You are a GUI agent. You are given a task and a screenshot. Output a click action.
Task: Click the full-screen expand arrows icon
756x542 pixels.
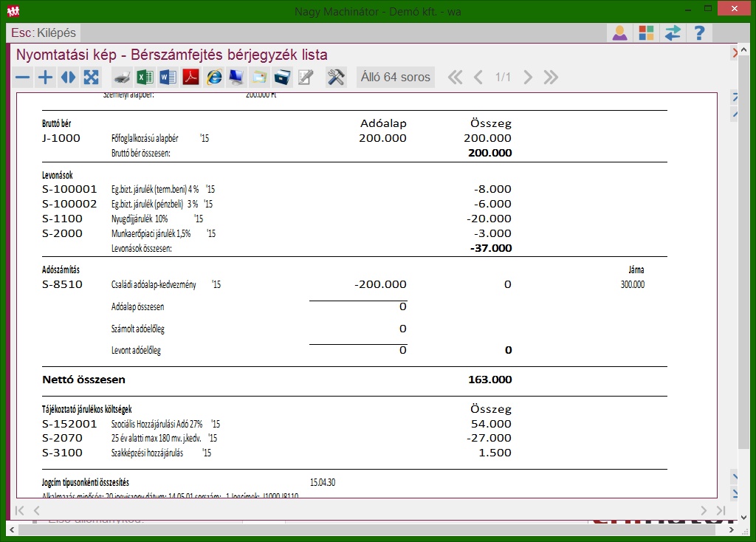pos(91,78)
